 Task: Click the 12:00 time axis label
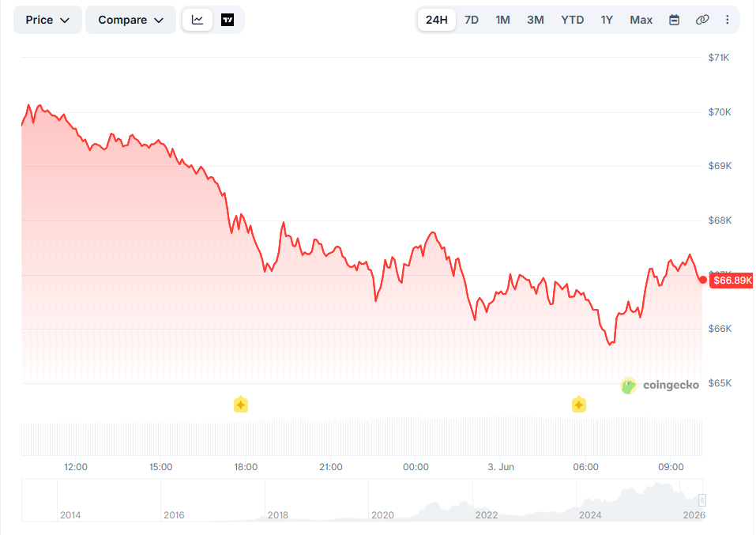[x=76, y=467]
